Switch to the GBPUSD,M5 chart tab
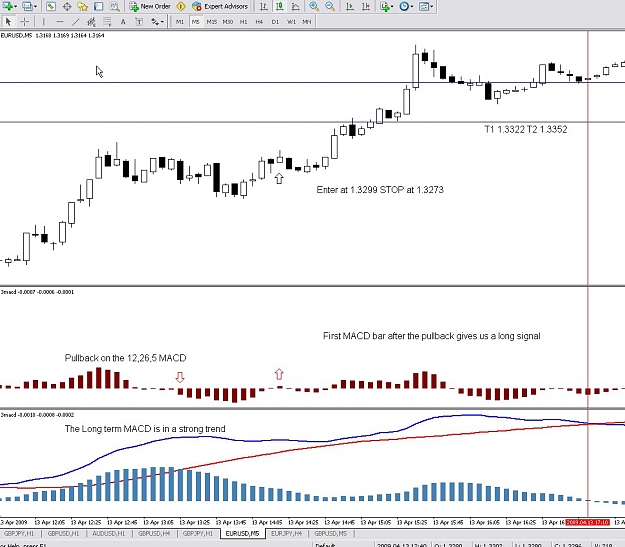This screenshot has width=625, height=547. coord(330,533)
